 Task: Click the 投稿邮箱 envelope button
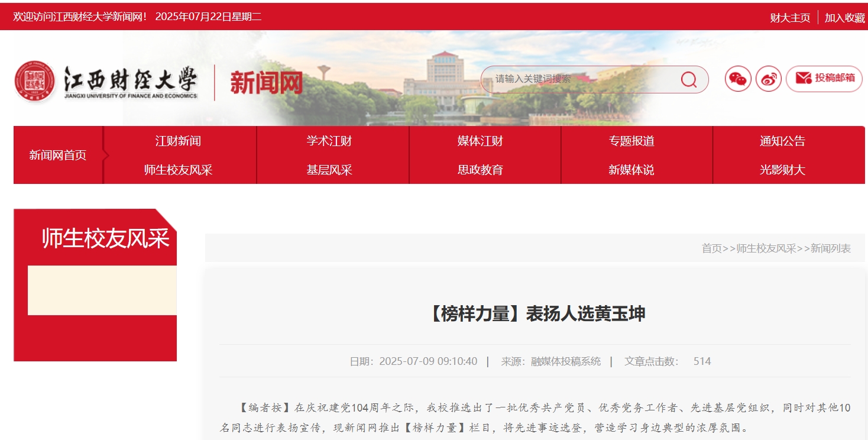tap(824, 79)
